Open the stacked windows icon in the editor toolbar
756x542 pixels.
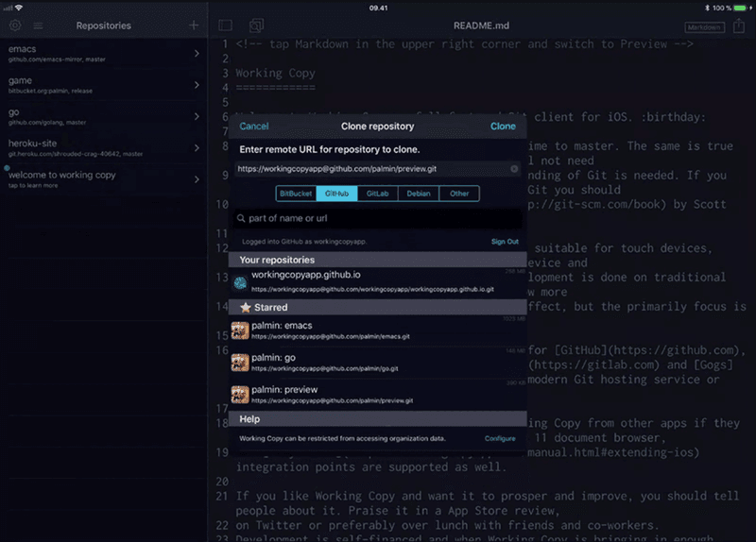[x=256, y=25]
